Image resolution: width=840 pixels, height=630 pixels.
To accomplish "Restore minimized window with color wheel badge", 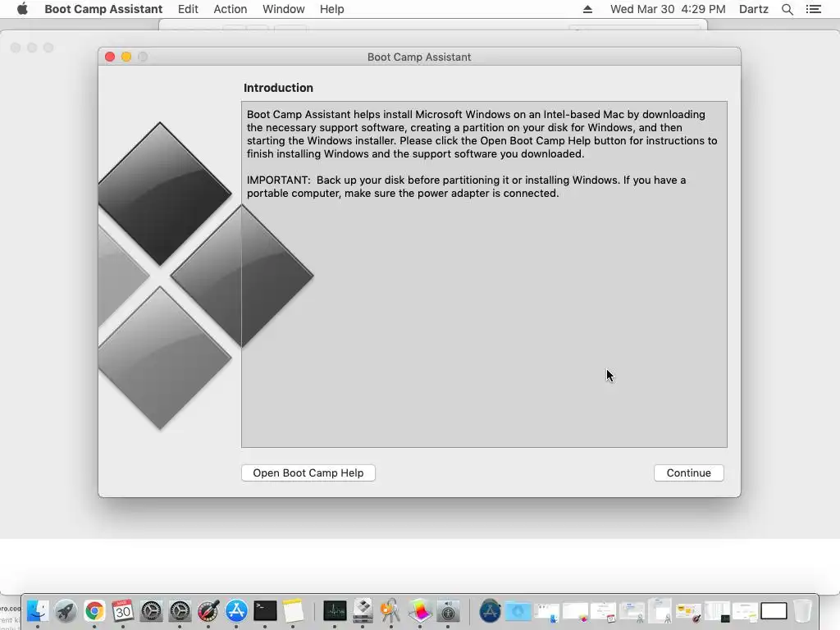I will point(575,611).
